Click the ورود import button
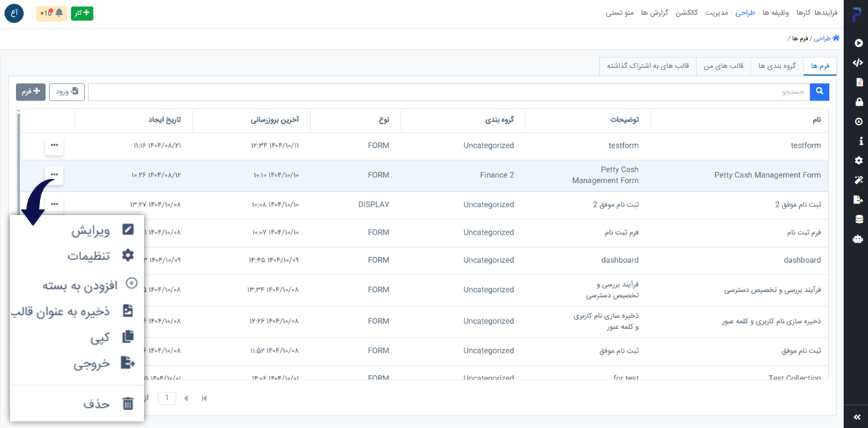Image resolution: width=868 pixels, height=428 pixels. (x=67, y=92)
